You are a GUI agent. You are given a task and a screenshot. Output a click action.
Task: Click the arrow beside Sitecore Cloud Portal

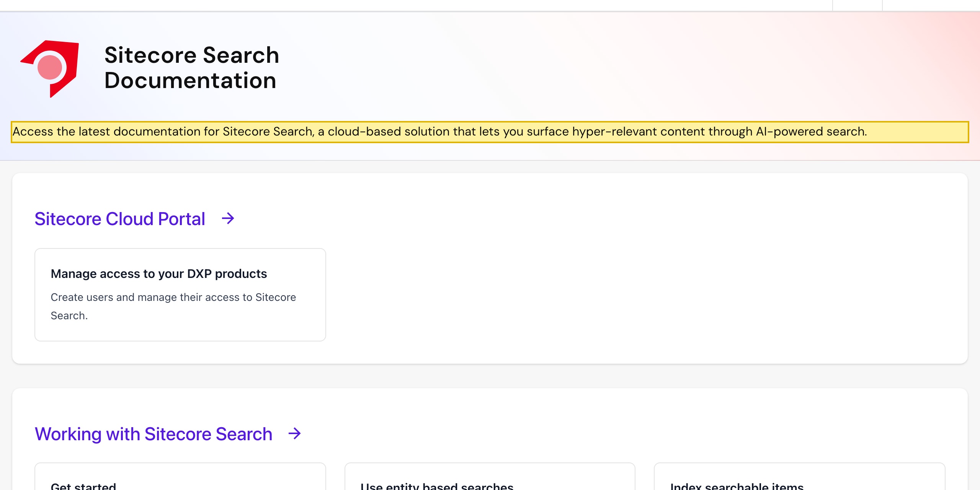point(228,219)
